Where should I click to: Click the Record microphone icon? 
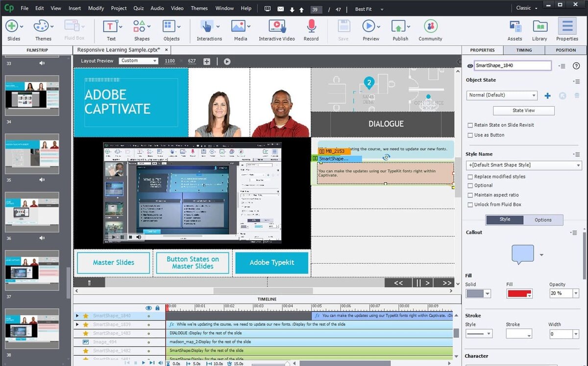point(311,26)
